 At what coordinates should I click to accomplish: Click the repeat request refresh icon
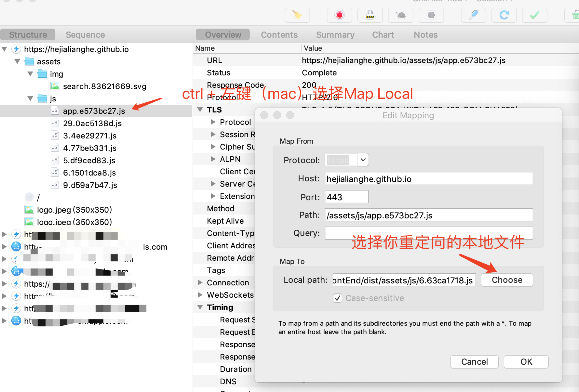(x=504, y=15)
